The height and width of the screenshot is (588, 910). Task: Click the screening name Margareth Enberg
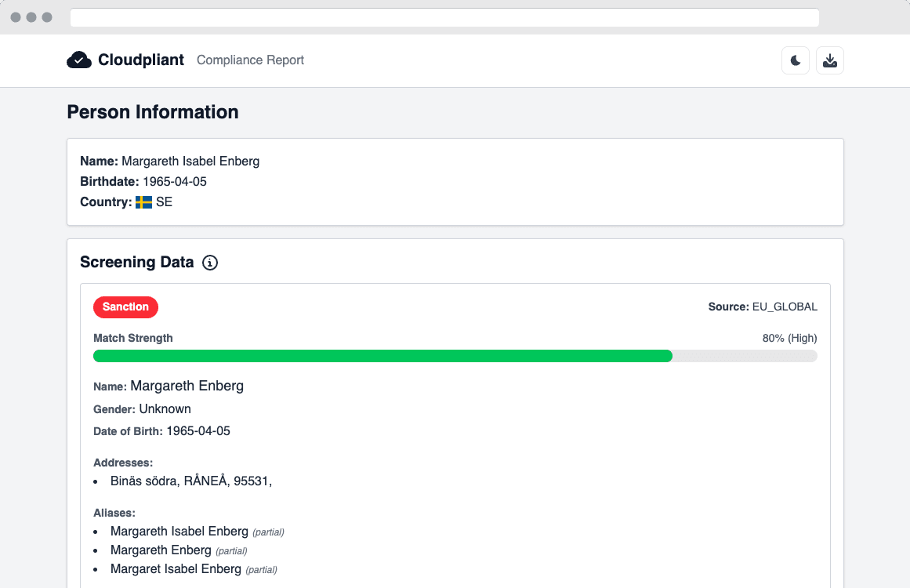[187, 386]
